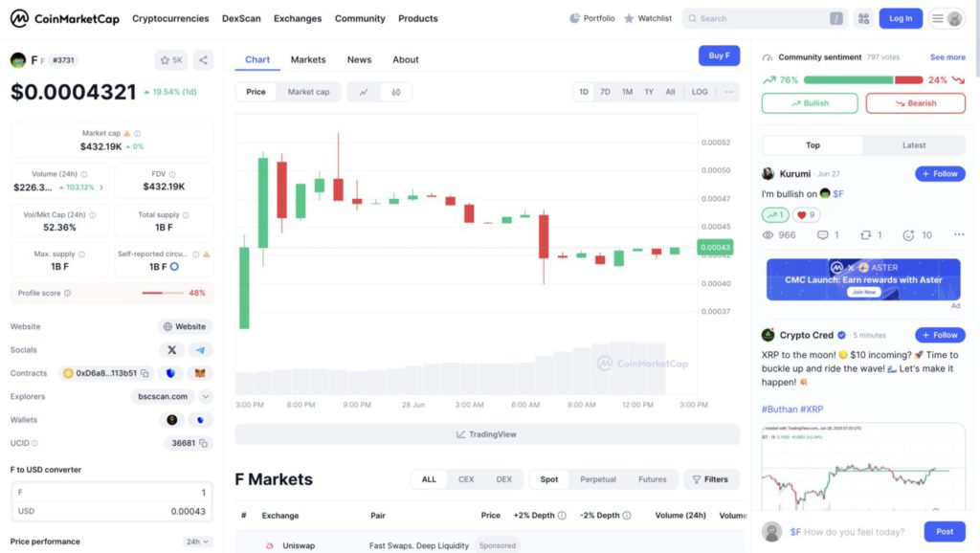
Task: Expand the Explorers dropdown chevron
Action: pos(206,396)
